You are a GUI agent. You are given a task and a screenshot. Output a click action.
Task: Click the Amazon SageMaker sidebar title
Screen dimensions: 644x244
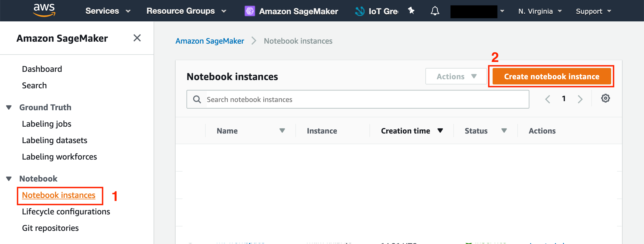62,38
